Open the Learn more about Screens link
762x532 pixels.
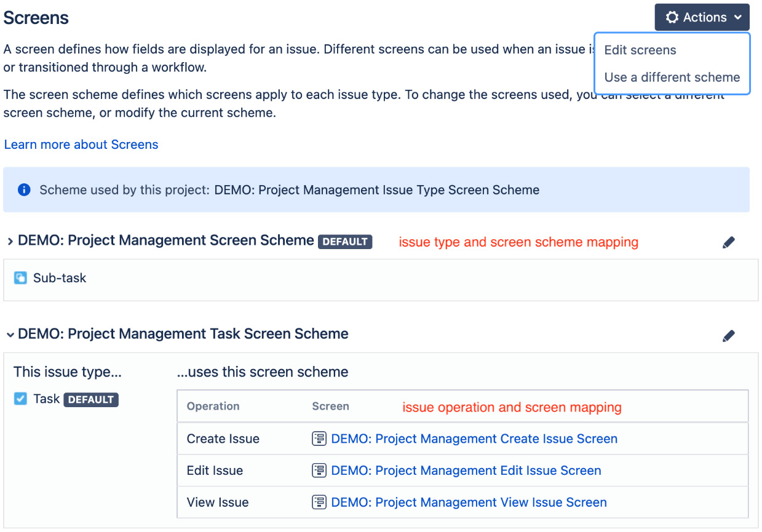tap(81, 145)
